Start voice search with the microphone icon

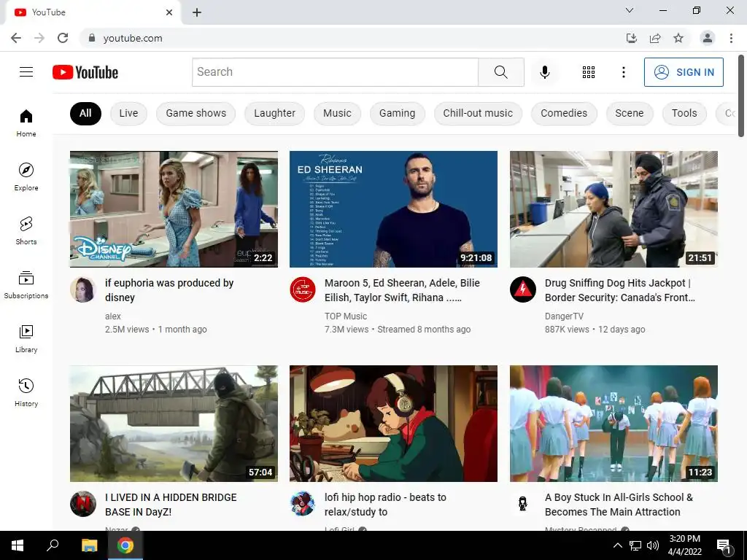point(545,72)
